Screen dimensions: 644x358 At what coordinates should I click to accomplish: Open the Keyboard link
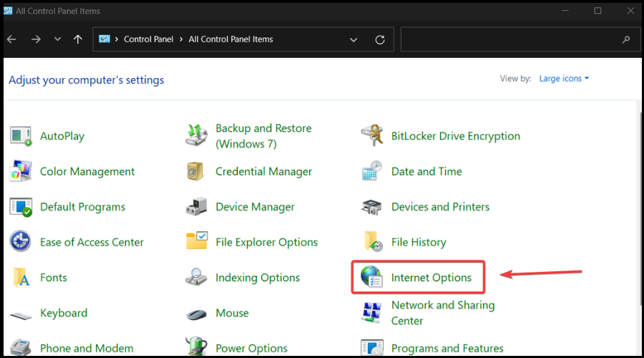click(64, 313)
